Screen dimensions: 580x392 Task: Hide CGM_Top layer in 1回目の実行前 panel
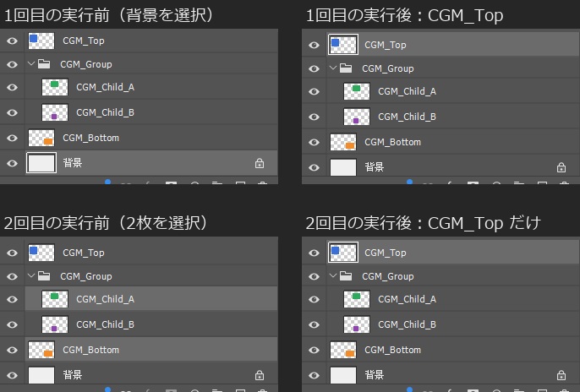click(x=12, y=41)
